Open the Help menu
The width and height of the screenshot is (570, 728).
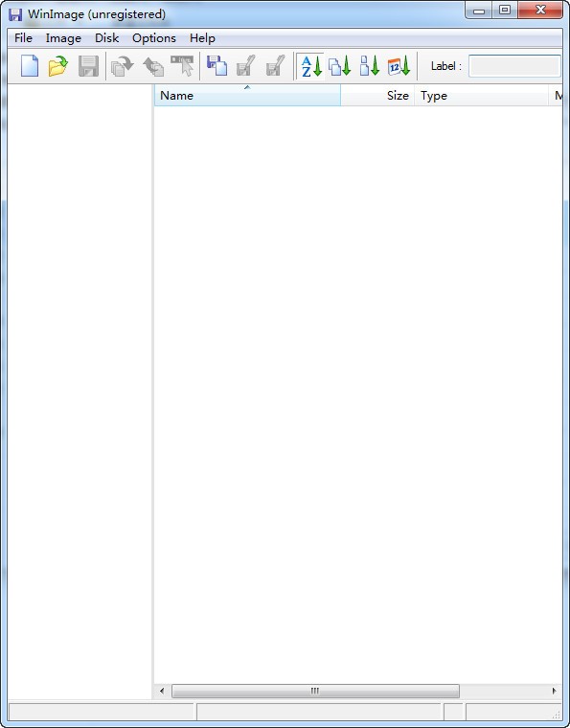pyautogui.click(x=202, y=38)
